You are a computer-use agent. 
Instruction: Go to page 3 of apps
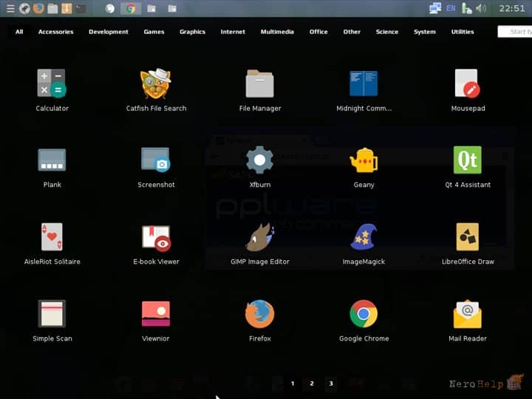(330, 383)
